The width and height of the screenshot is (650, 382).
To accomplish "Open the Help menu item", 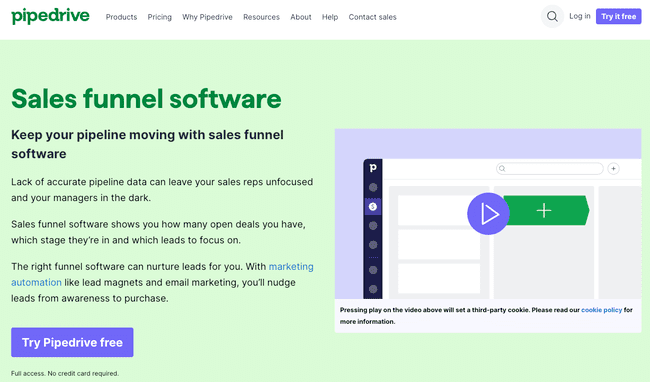I will 330,17.
